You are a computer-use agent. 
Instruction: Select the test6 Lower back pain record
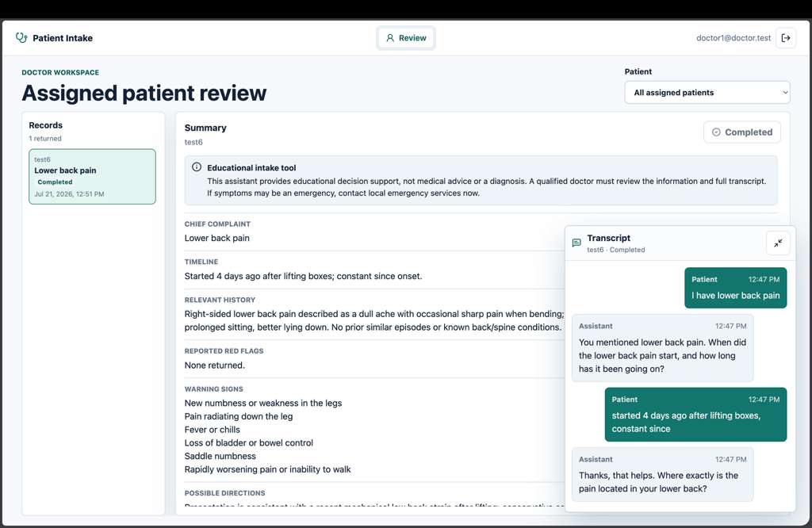coord(92,177)
